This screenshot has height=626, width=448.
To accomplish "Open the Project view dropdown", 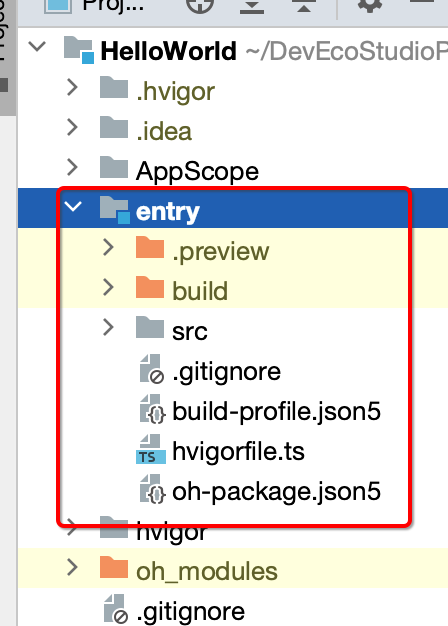I will point(113,6).
